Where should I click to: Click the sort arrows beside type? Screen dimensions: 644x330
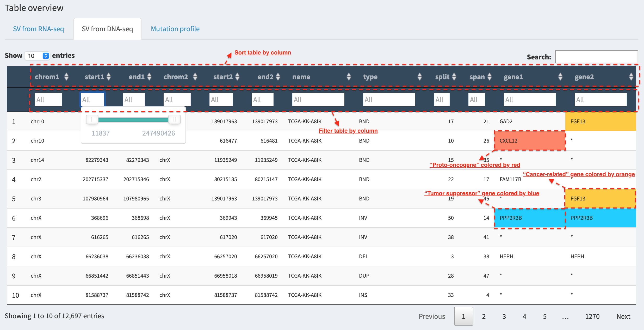point(420,77)
